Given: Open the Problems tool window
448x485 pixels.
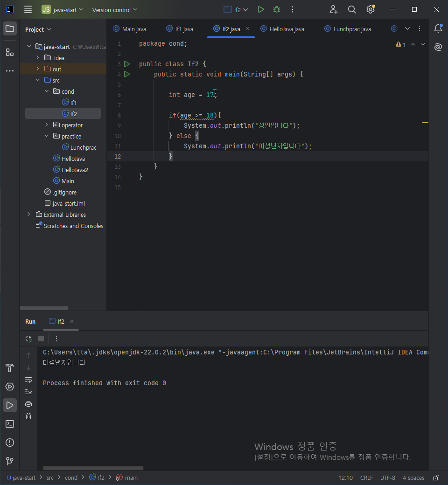Looking at the screenshot, I should tap(10, 443).
